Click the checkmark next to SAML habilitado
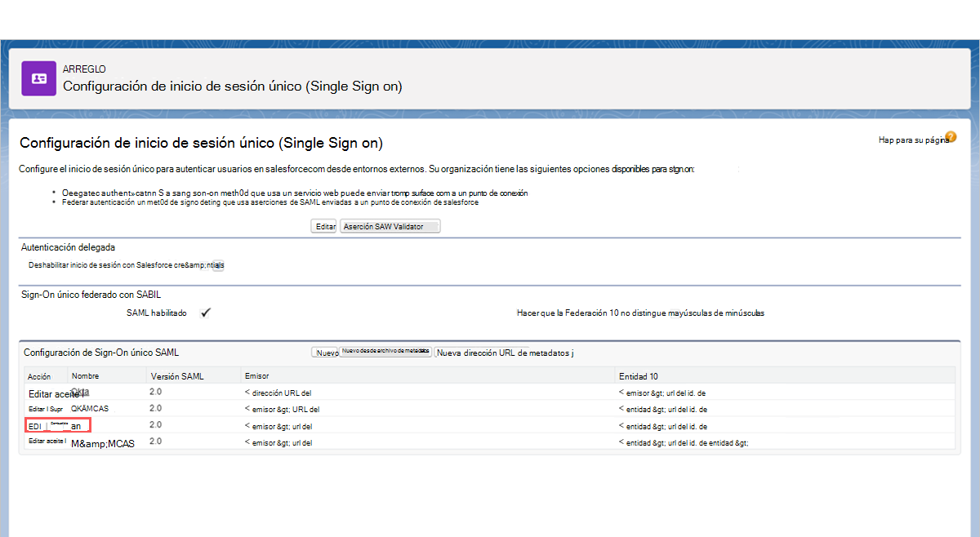 pos(205,312)
